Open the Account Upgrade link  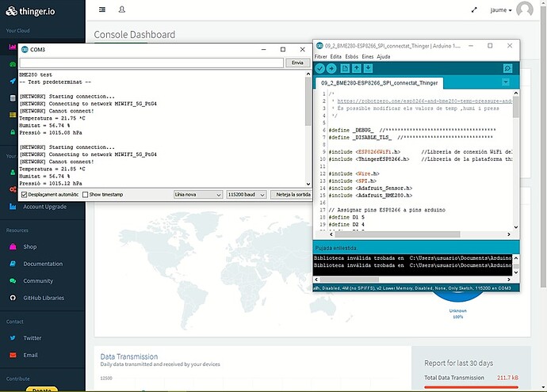[x=44, y=207]
